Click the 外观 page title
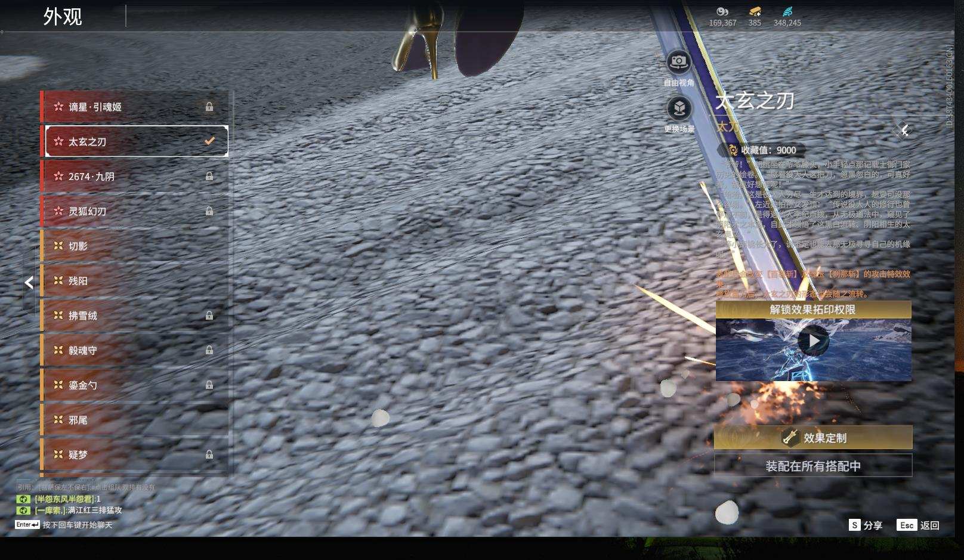This screenshot has height=560, width=964. coord(63,17)
